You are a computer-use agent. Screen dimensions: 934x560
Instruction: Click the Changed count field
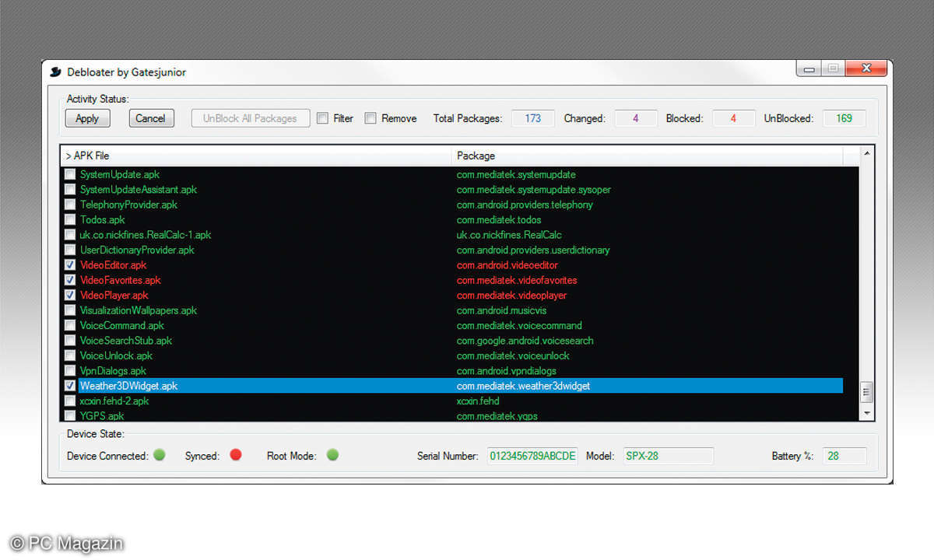[x=636, y=118]
